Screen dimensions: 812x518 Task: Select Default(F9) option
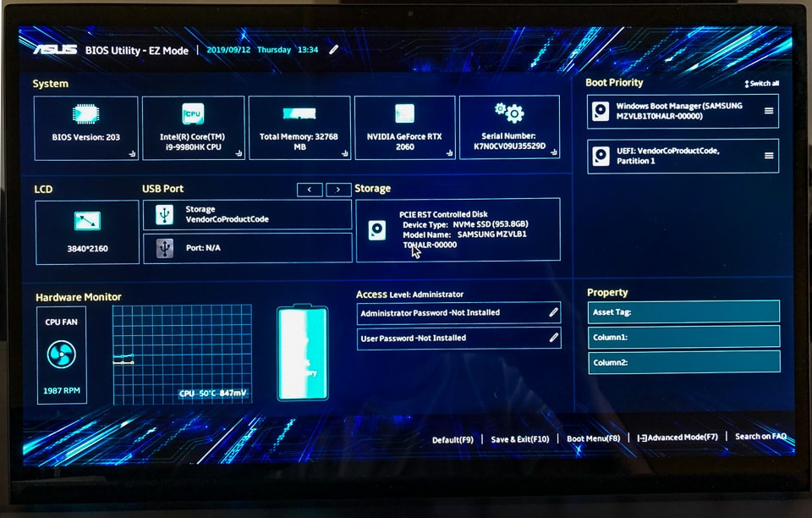point(453,440)
